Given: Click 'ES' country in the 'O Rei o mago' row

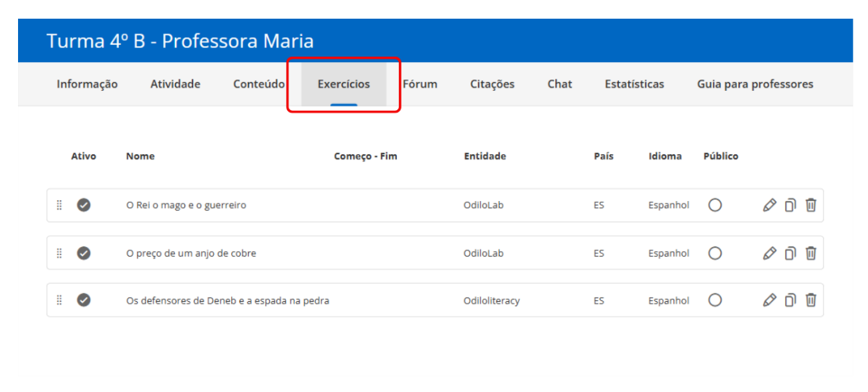Looking at the screenshot, I should [599, 205].
